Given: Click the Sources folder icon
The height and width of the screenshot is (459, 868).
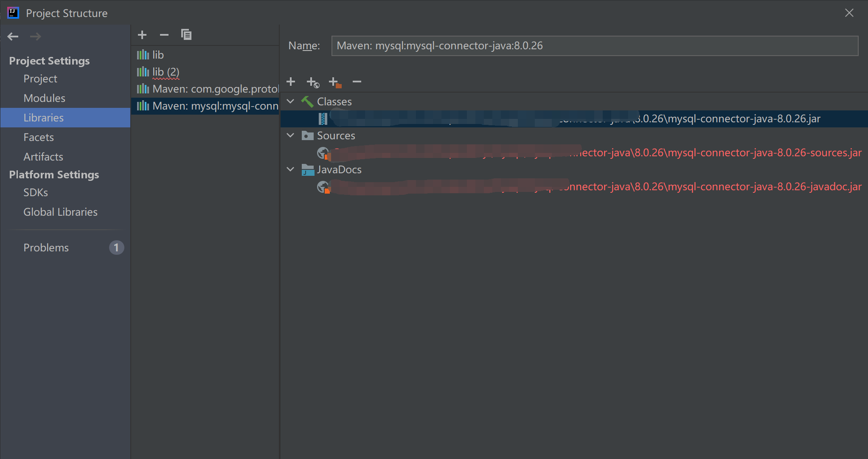Looking at the screenshot, I should tap(307, 135).
